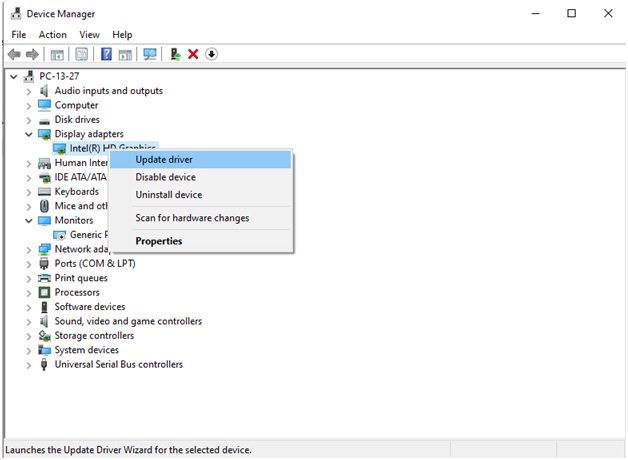Image resolution: width=628 pixels, height=460 pixels.
Task: Click the Properties toolbar icon
Action: (82, 54)
